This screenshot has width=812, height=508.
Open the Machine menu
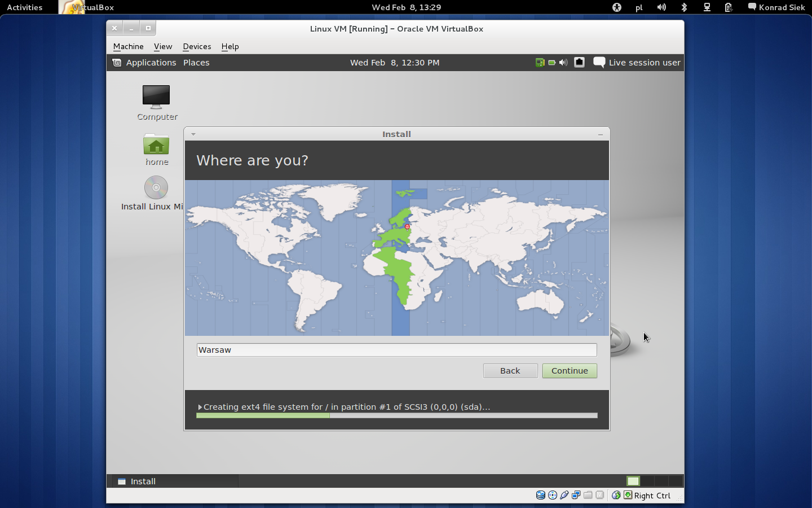coord(129,46)
